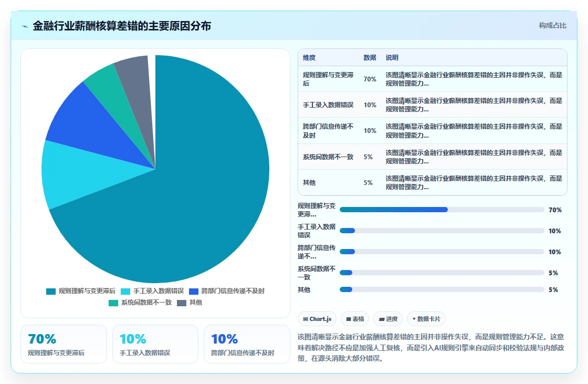Click the lightning icon beside the chart title
The height and width of the screenshot is (384, 588).
point(25,26)
